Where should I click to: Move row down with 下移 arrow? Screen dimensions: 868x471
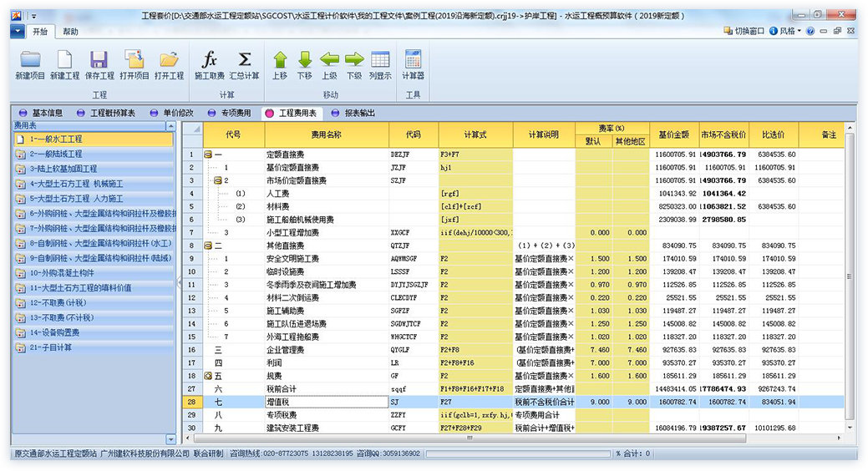click(x=304, y=59)
